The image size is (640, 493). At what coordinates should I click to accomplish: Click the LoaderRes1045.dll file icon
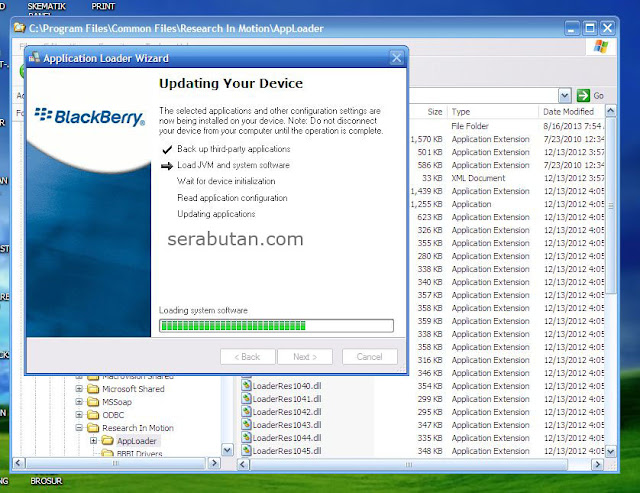coord(246,451)
